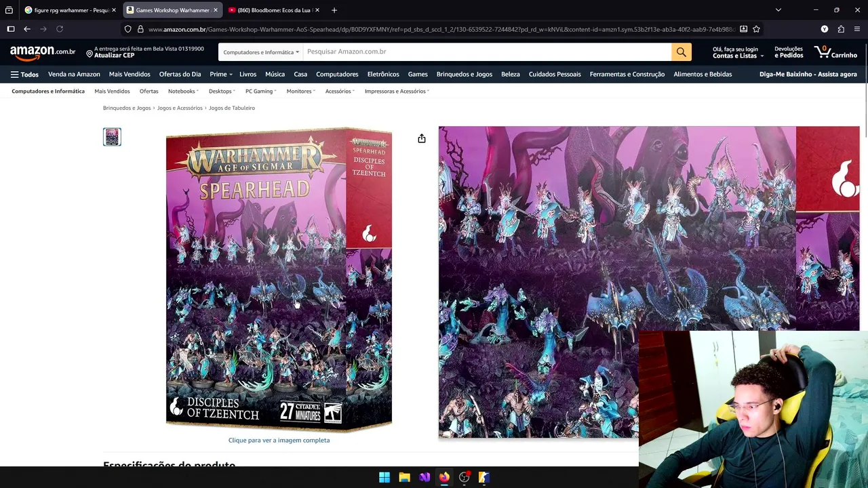This screenshot has height=488, width=868.
Task: Open the Livros category
Action: [x=248, y=75]
